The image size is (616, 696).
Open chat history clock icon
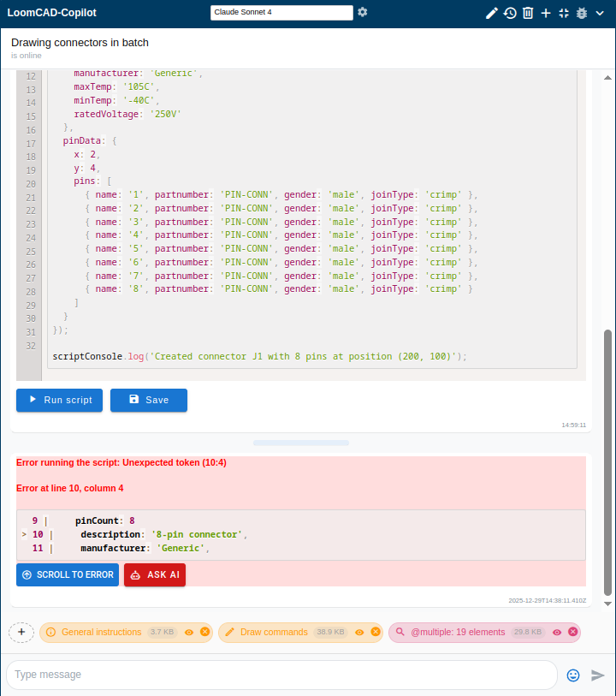pyautogui.click(x=510, y=13)
